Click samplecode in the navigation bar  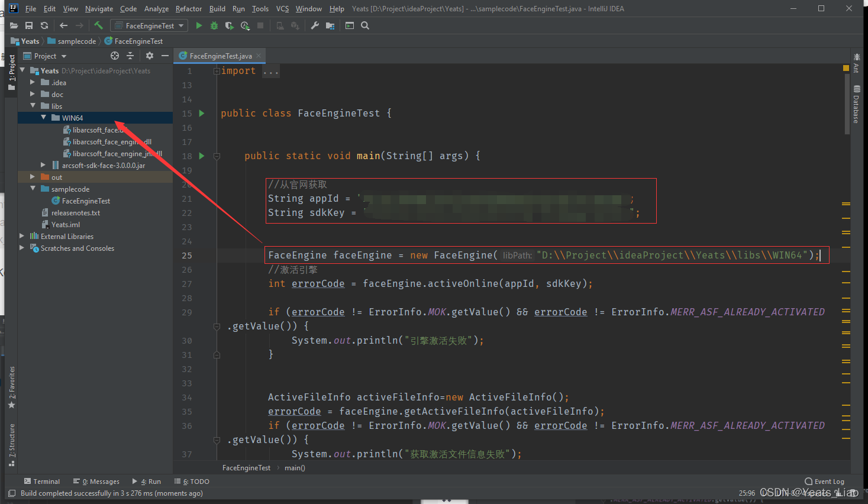tap(72, 41)
